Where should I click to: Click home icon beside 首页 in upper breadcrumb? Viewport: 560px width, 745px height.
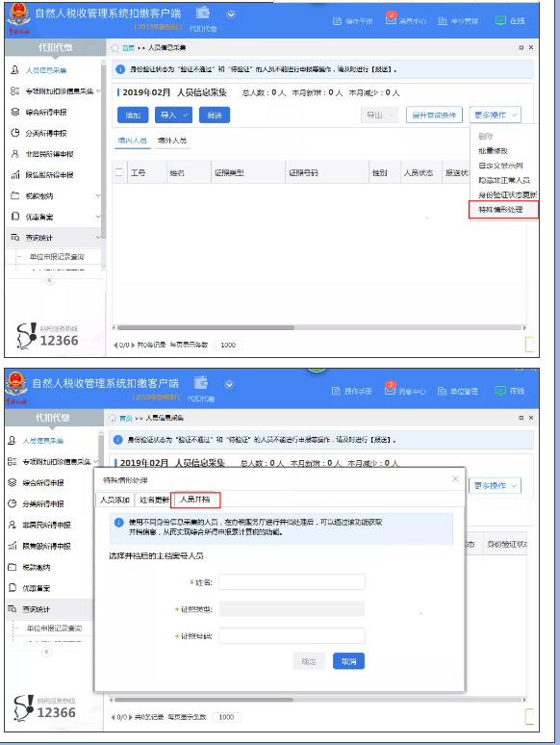[x=115, y=48]
